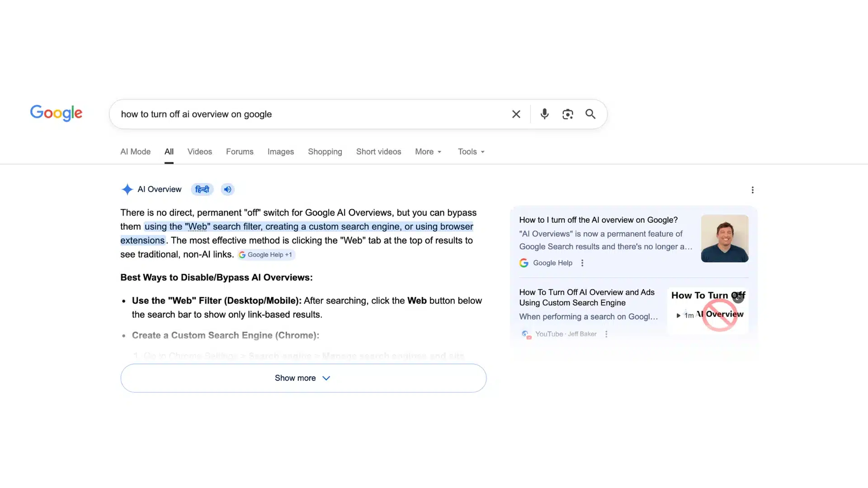Open 'How To Turn Off AI Overview and Ads' link
The height and width of the screenshot is (488, 868).
click(587, 297)
